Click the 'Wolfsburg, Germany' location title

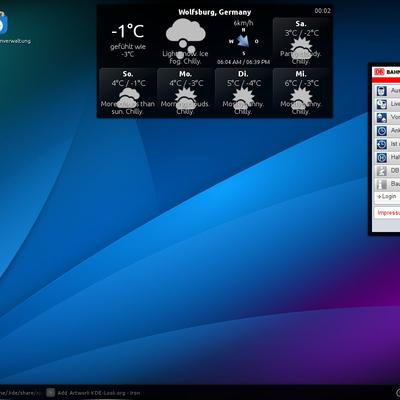tap(215, 12)
